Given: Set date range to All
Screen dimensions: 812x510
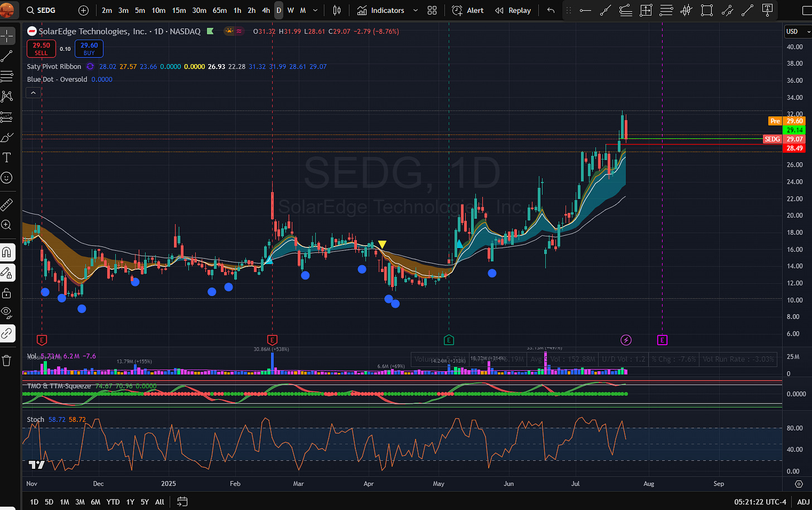Looking at the screenshot, I should click(x=159, y=502).
